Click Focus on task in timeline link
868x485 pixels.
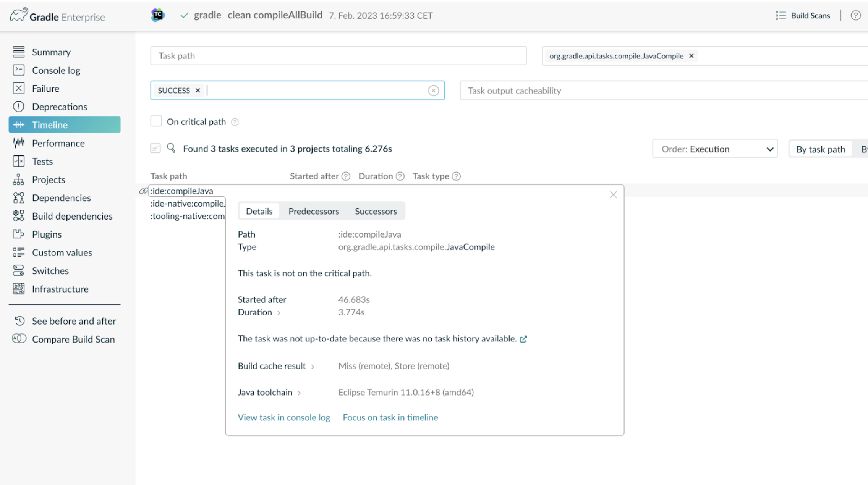(390, 417)
